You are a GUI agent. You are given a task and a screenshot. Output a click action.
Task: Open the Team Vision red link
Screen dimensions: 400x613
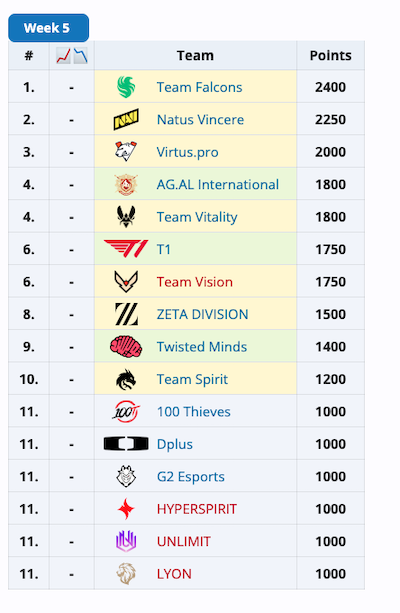[195, 282]
